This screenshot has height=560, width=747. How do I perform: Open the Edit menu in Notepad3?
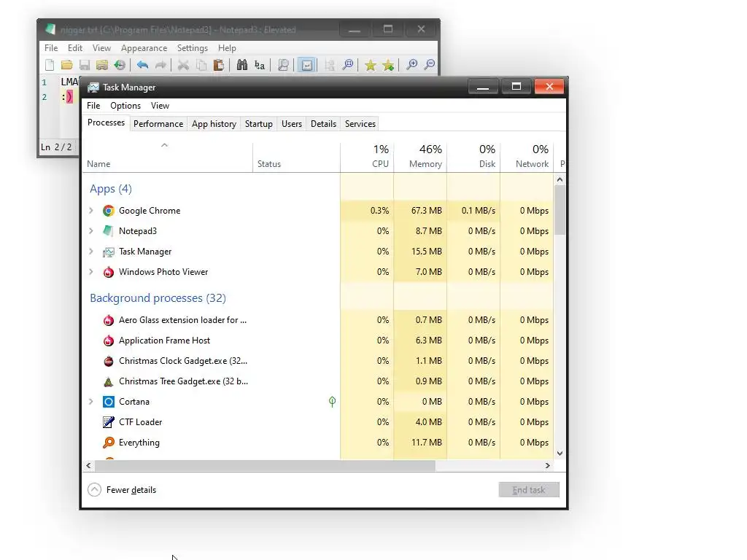coord(75,48)
